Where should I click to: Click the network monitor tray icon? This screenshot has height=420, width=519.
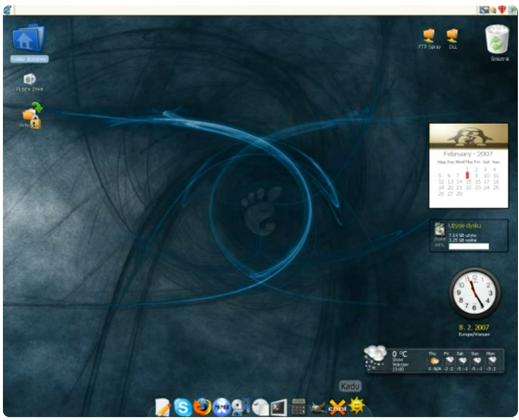[484, 10]
